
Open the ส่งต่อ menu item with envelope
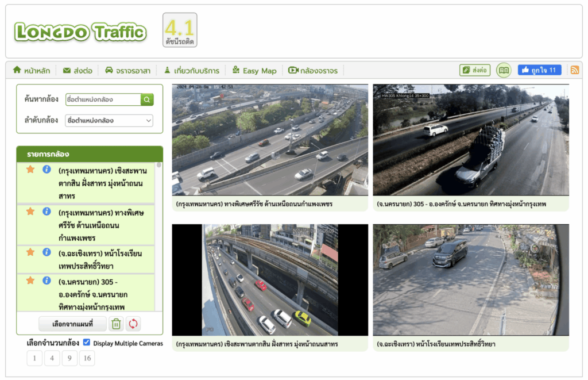[78, 70]
